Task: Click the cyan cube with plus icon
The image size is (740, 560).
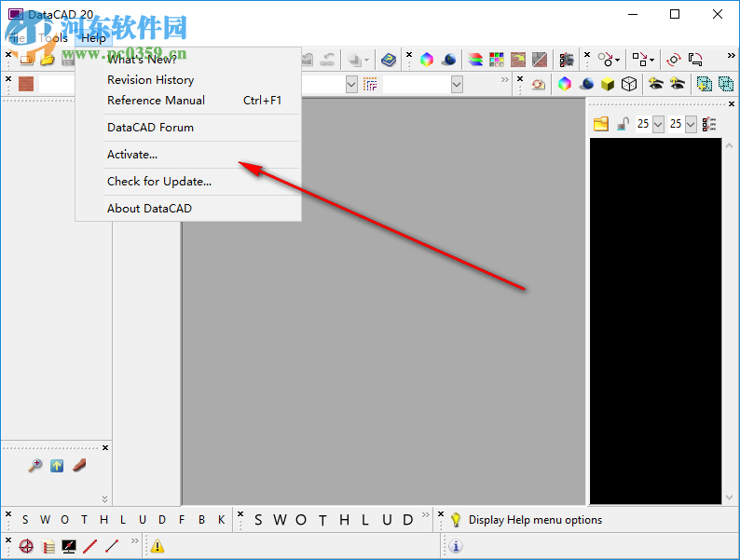Action: 704,85
